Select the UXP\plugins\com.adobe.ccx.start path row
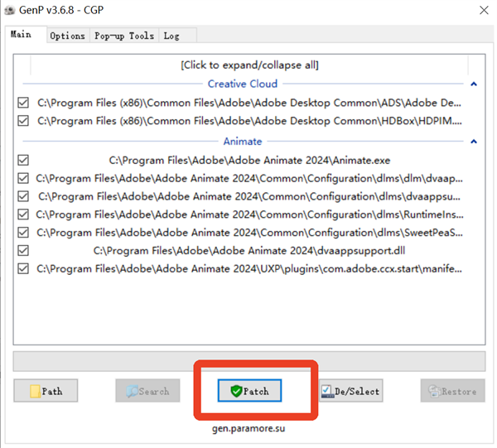Screen dimensions: 497x448 pyautogui.click(x=249, y=269)
